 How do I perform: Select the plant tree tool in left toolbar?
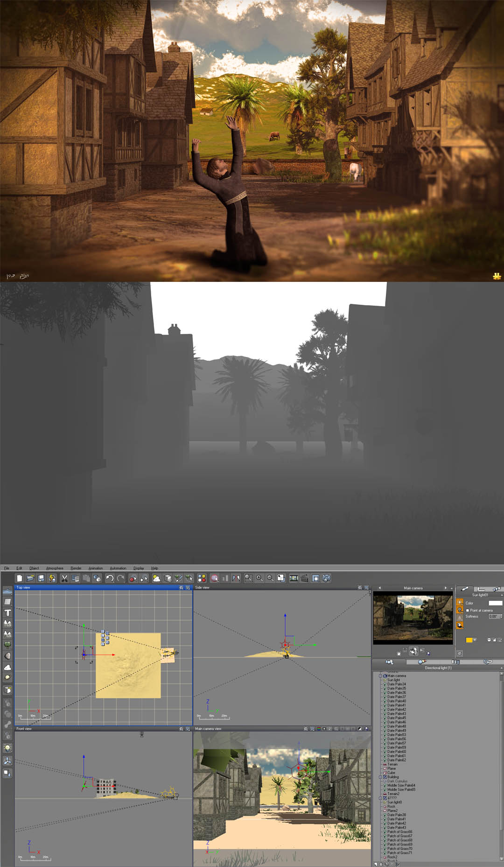[x=7, y=645]
